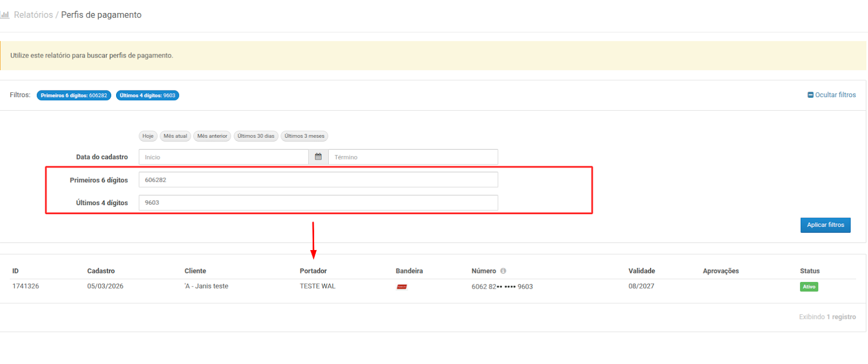
Task: Click cardholder TESTE WAL
Action: 317,286
